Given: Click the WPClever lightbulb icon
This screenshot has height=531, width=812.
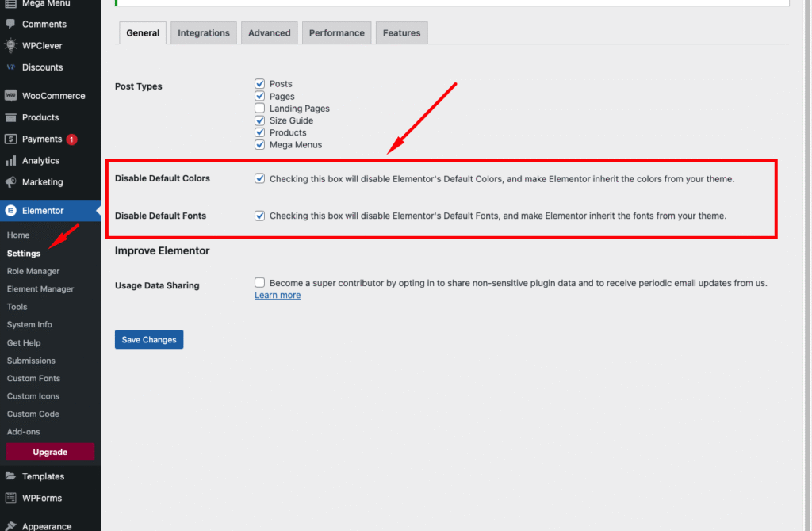Looking at the screenshot, I should click(x=10, y=45).
